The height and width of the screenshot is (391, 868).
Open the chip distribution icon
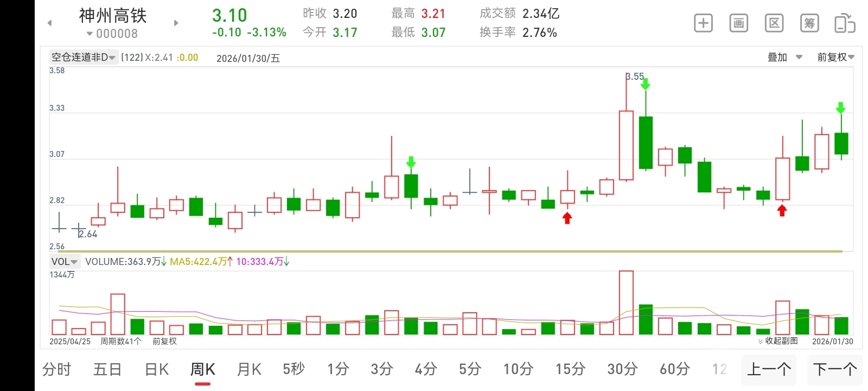point(809,23)
